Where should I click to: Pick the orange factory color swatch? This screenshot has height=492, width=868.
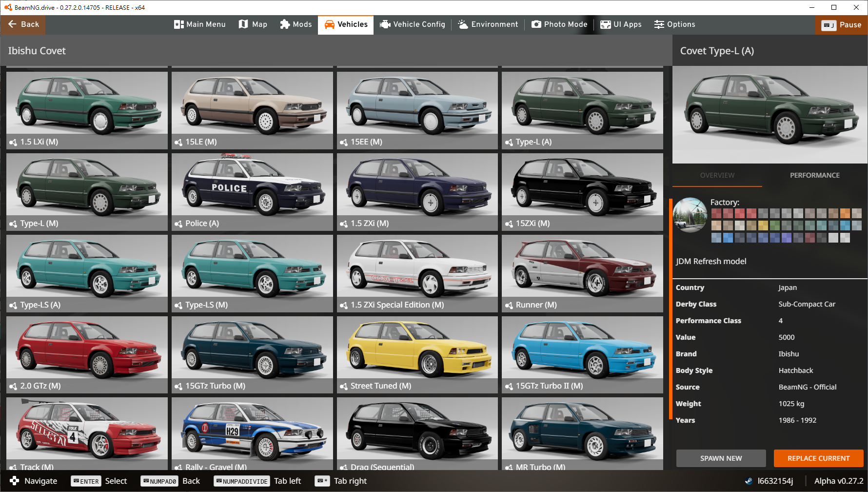coord(845,213)
